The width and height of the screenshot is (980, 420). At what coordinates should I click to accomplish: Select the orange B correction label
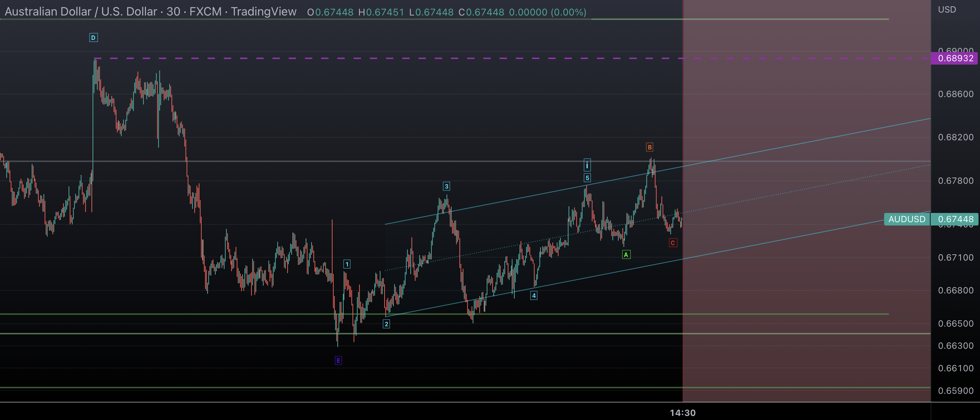pyautogui.click(x=649, y=147)
